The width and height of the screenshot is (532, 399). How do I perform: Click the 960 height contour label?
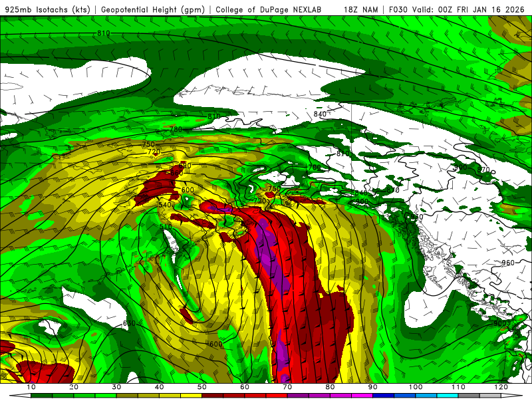click(x=508, y=263)
